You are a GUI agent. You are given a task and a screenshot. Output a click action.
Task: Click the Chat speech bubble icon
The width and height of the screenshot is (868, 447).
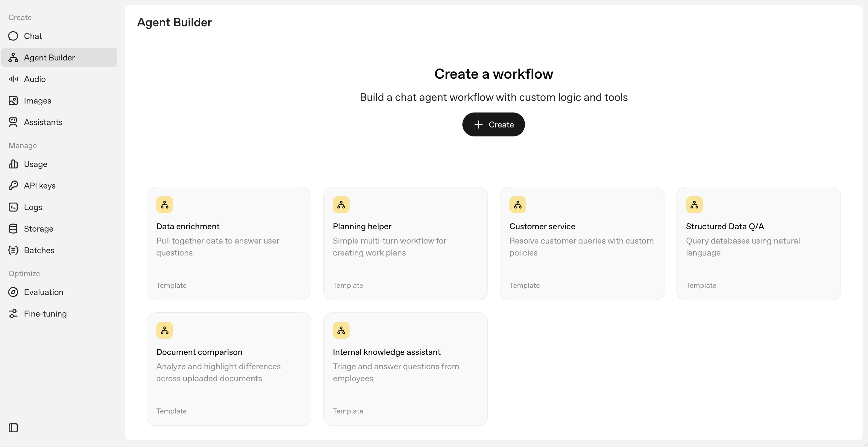point(13,36)
